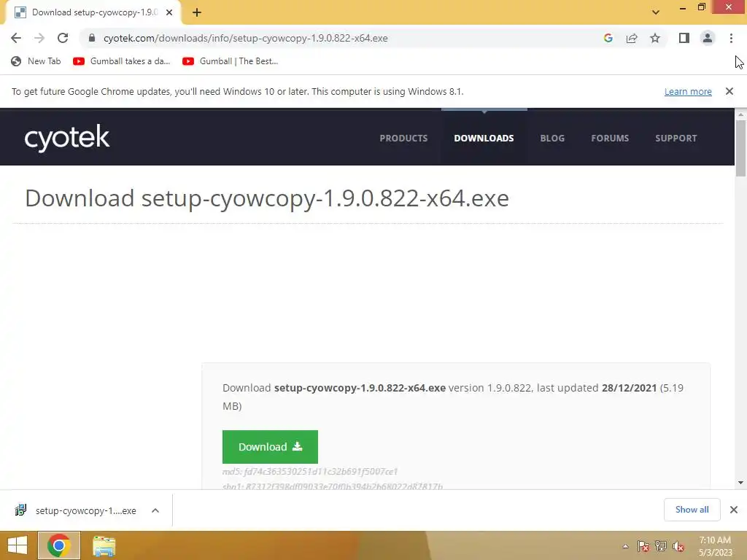Click the scrollbar up arrow
The image size is (747, 560).
(x=740, y=114)
